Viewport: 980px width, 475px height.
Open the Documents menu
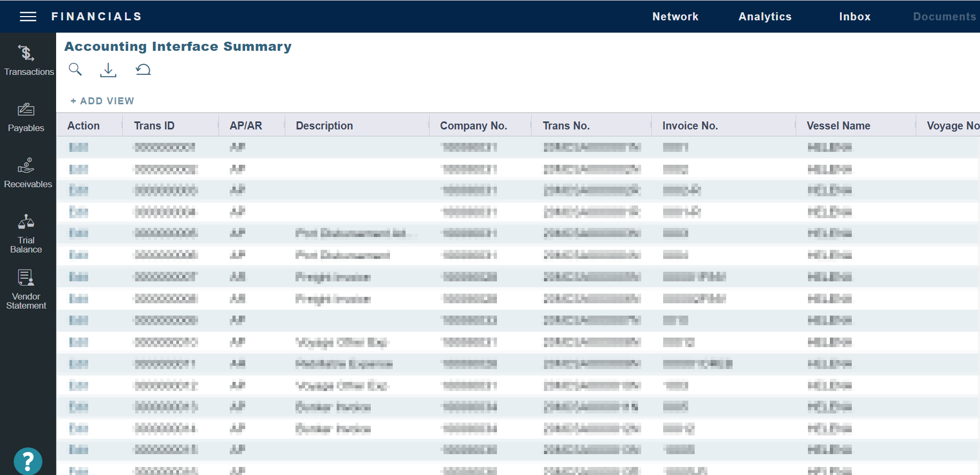coord(944,17)
